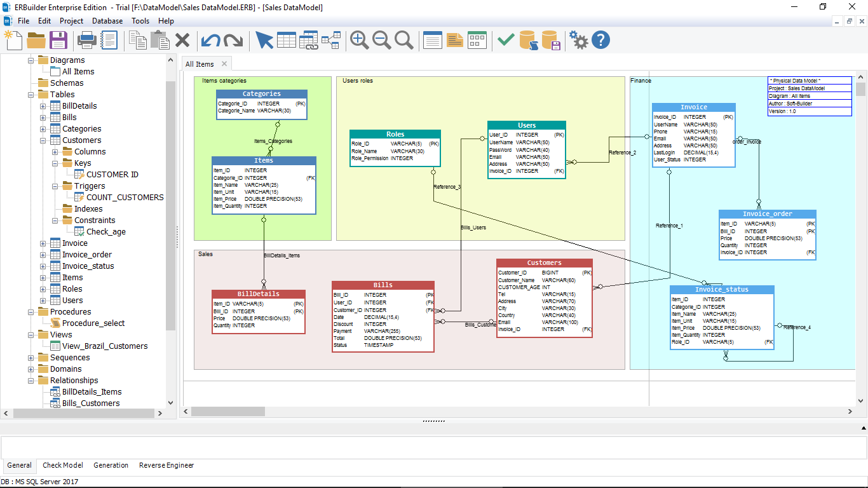Close the All Items diagram tab
This screenshot has width=868, height=488.
[x=224, y=64]
